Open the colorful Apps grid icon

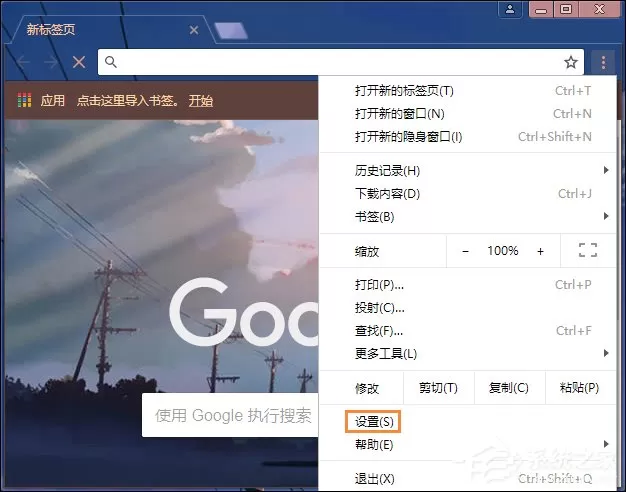(24, 100)
